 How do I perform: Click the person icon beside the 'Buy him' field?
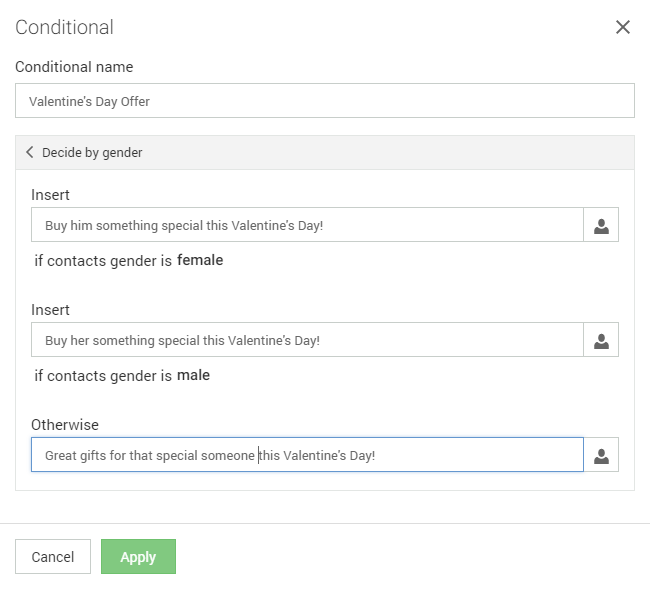[x=601, y=226]
